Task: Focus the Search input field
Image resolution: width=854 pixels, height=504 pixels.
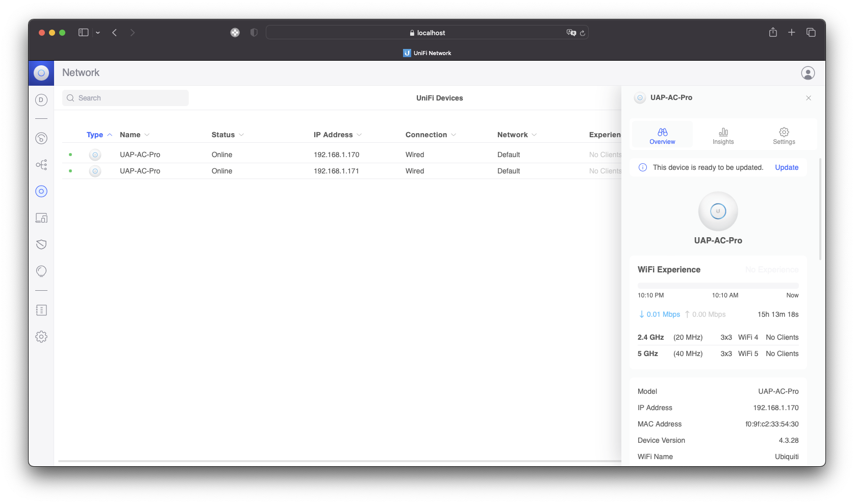Action: pos(125,98)
